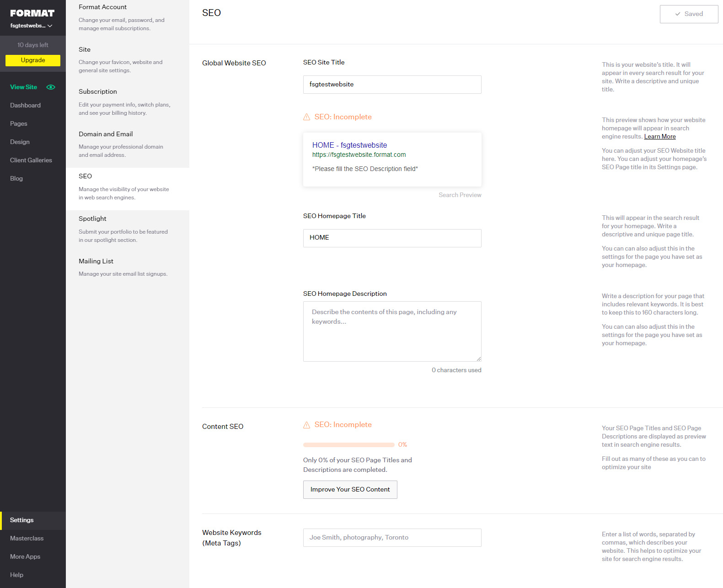Click the FORMAT logo

(x=32, y=13)
